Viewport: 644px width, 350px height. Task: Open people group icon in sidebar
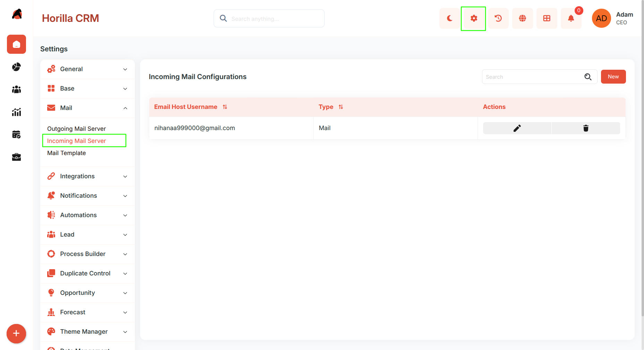pos(16,89)
